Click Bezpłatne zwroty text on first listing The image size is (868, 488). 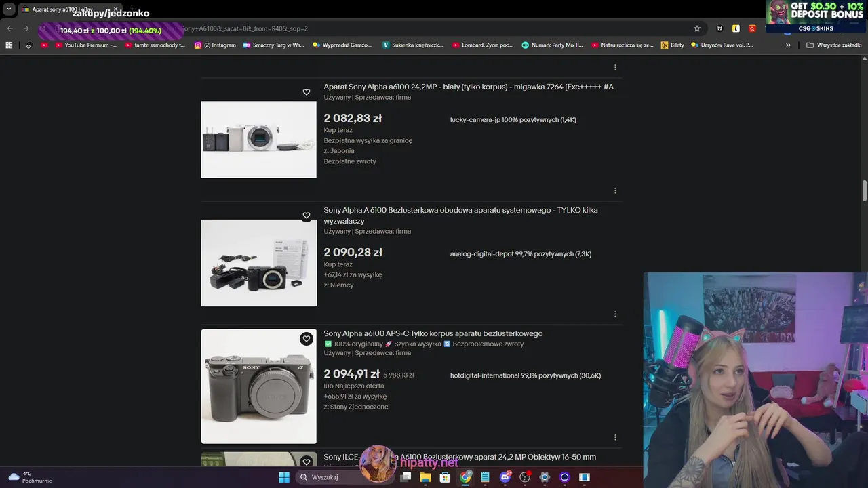[350, 161]
